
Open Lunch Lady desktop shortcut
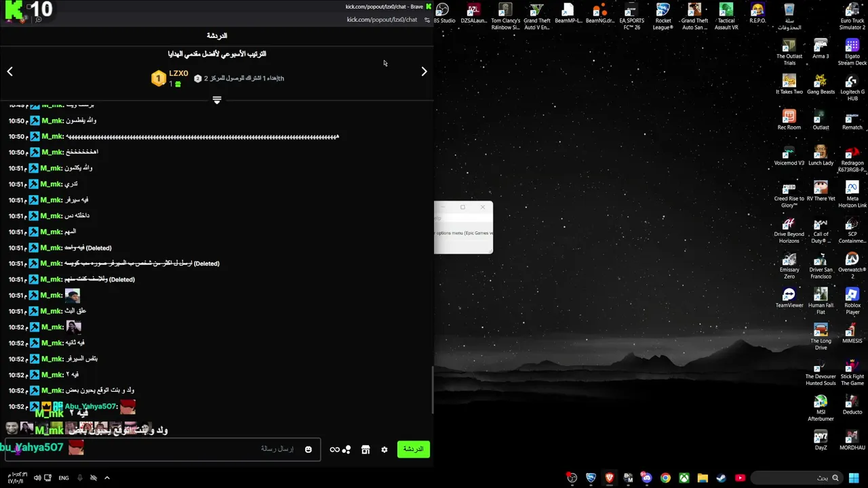821,156
